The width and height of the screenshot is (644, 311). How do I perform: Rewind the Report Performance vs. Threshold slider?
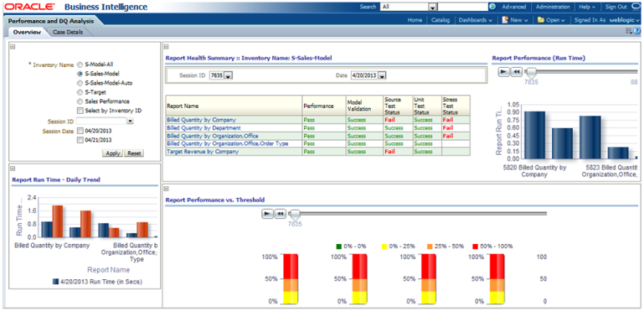[280, 214]
